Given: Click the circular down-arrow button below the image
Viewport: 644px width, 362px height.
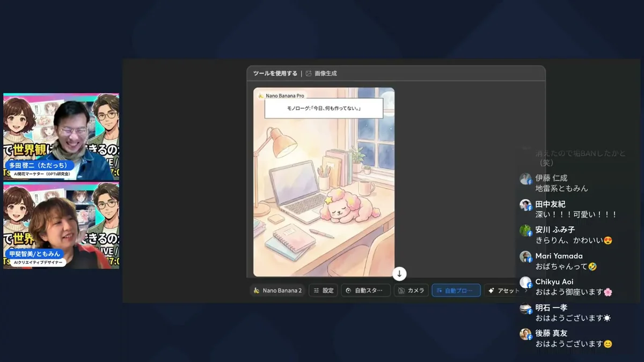Looking at the screenshot, I should (x=399, y=274).
